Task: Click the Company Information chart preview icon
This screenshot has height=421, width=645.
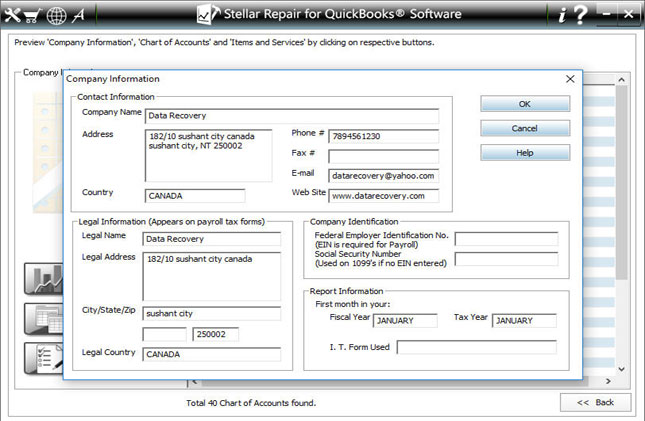Action: [x=44, y=279]
